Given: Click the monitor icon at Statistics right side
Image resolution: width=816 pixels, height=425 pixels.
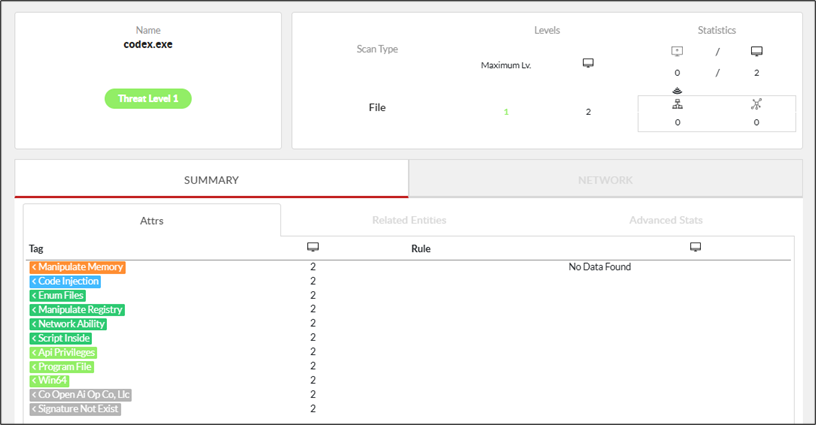Looking at the screenshot, I should pyautogui.click(x=757, y=51).
